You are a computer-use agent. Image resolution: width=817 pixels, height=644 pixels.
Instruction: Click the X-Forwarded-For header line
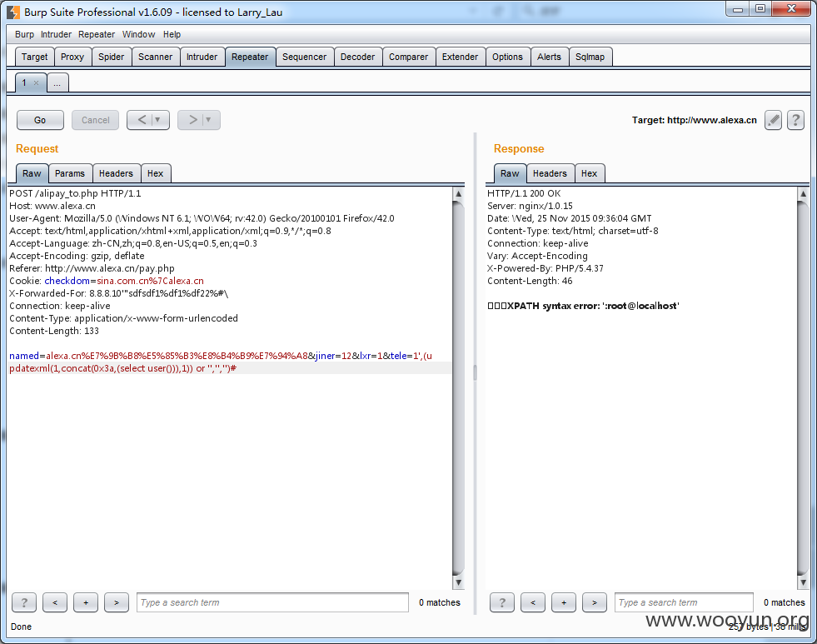point(119,293)
